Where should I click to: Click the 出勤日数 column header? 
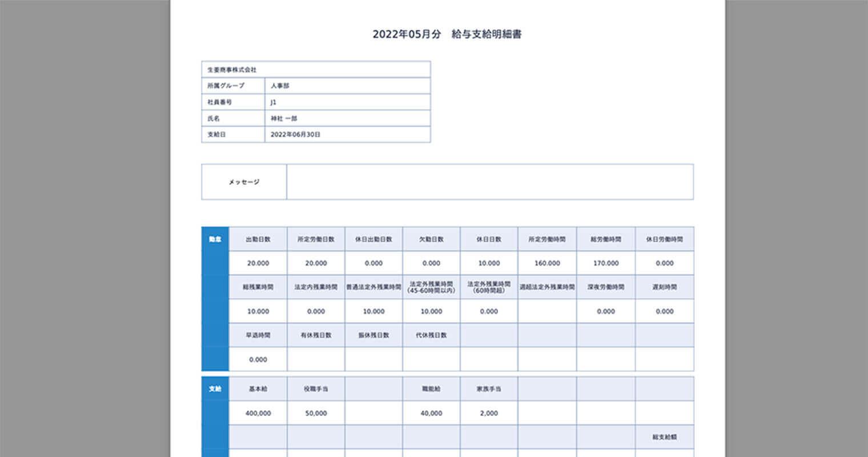tap(258, 239)
